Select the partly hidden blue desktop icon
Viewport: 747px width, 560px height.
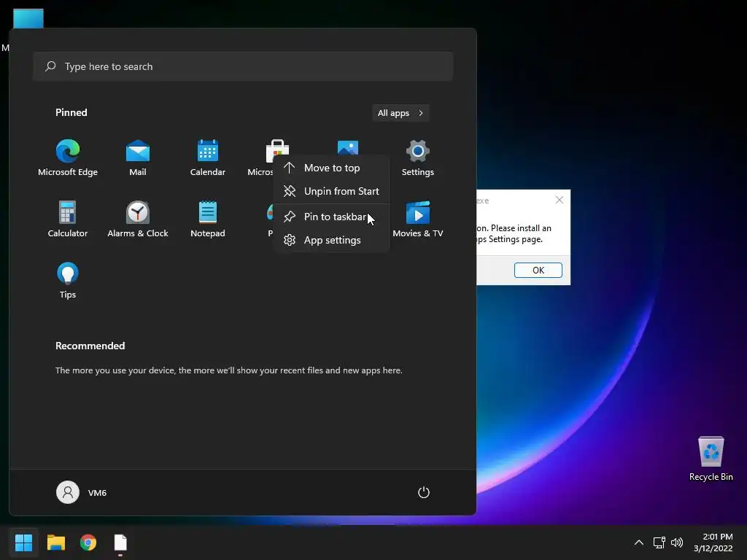pos(28,18)
